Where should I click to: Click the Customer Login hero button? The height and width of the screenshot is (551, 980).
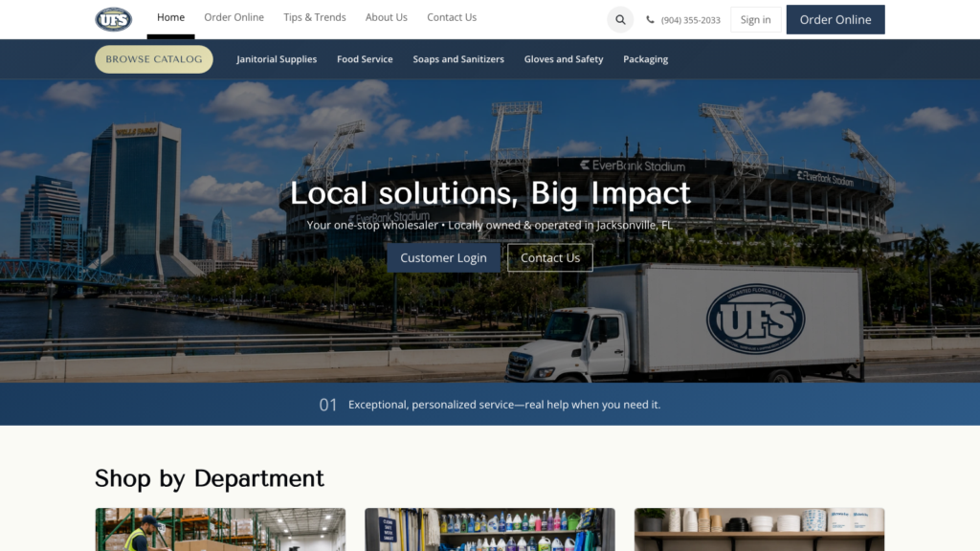(443, 257)
